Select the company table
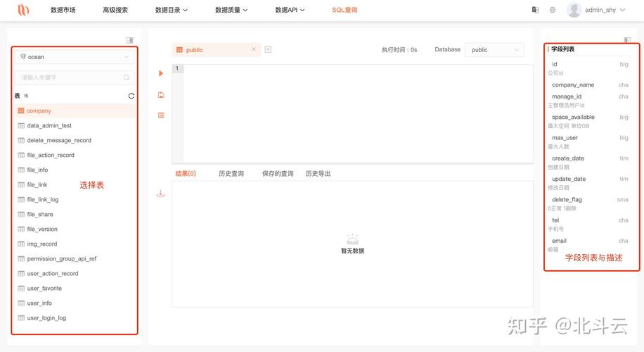 coord(75,111)
